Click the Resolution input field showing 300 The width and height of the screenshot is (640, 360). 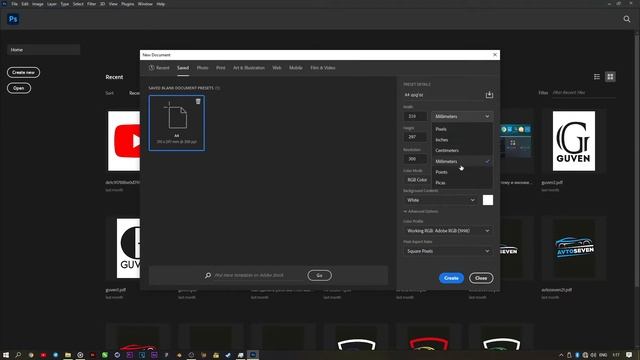415,159
